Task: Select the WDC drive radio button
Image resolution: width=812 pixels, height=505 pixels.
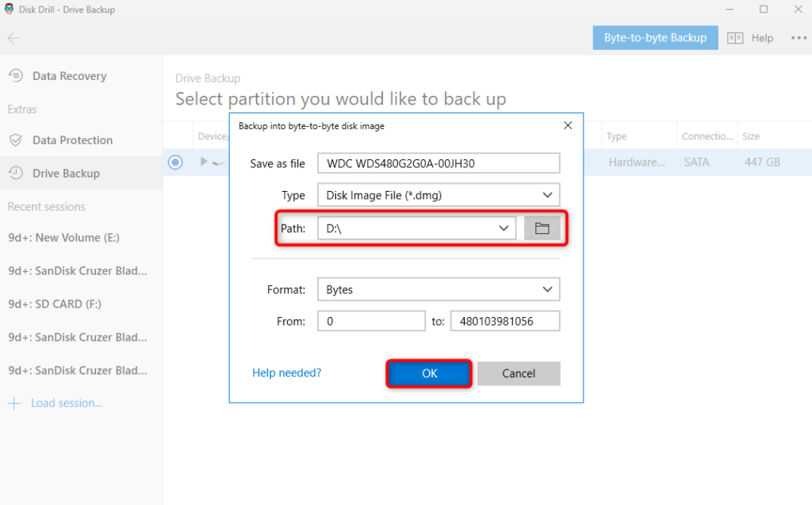Action: point(174,162)
